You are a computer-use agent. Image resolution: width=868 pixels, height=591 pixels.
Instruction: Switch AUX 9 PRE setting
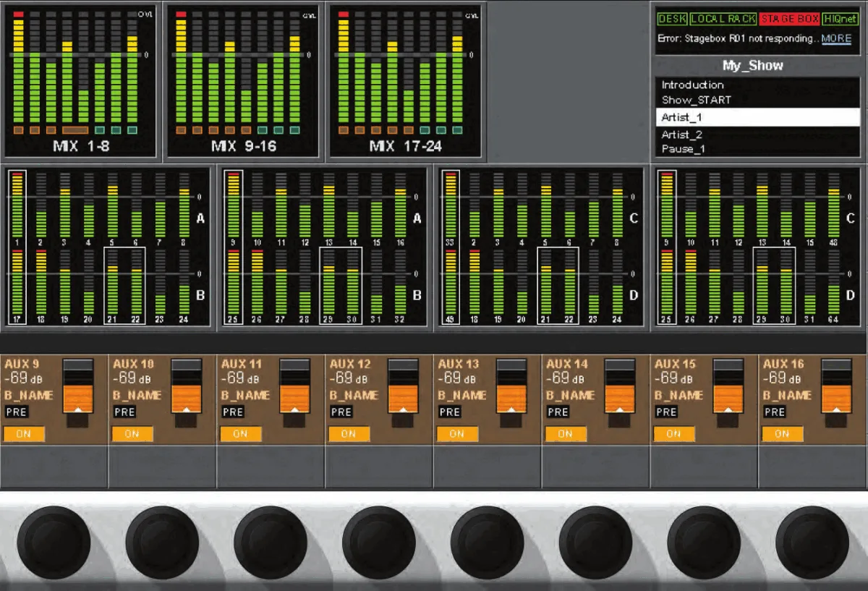pos(16,412)
